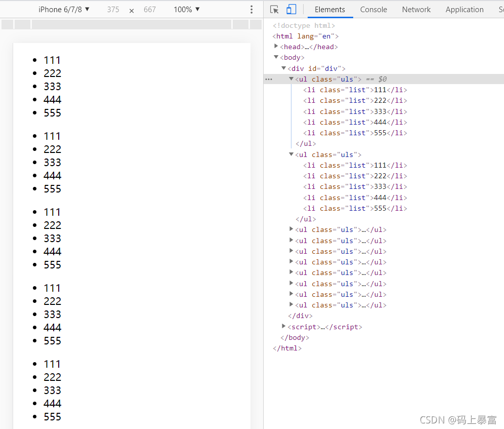Collapse the body node
The height and width of the screenshot is (429, 504).
[x=276, y=57]
